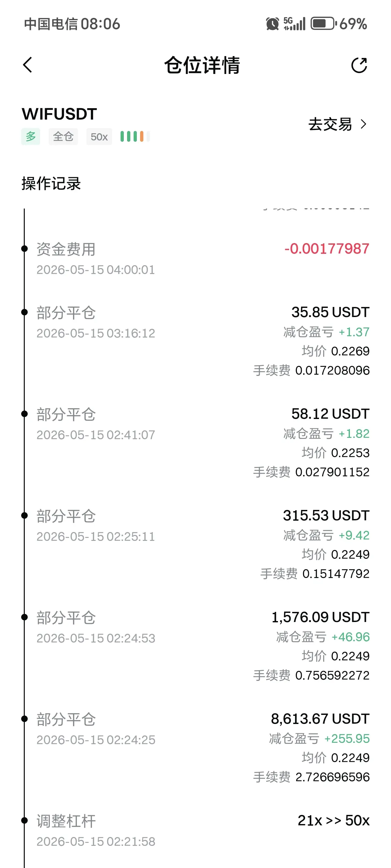The width and height of the screenshot is (391, 868).
Task: Select the 资金费用 record timeline dot
Action: point(24,249)
